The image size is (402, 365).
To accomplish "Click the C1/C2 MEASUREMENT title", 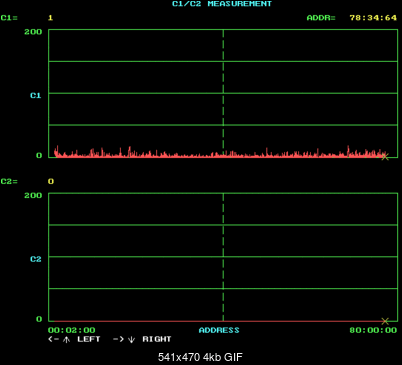I will 222,4.
